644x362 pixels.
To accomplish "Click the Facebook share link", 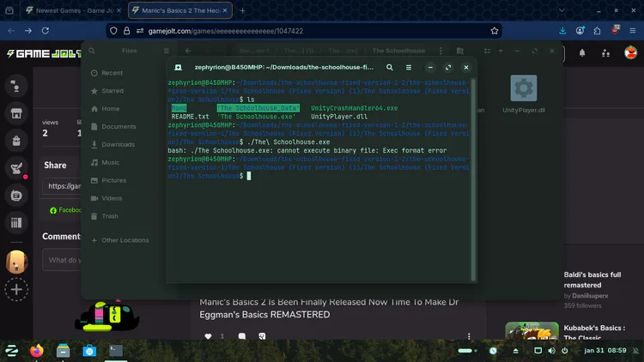I will coord(66,210).
